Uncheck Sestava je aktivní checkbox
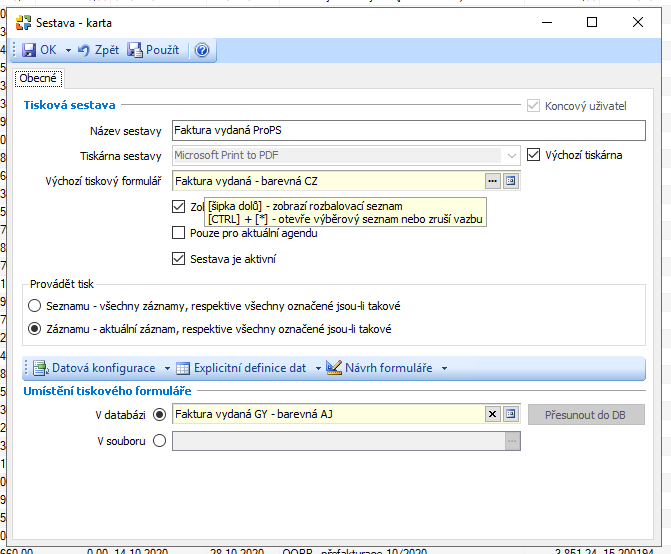The image size is (671, 554). [179, 259]
